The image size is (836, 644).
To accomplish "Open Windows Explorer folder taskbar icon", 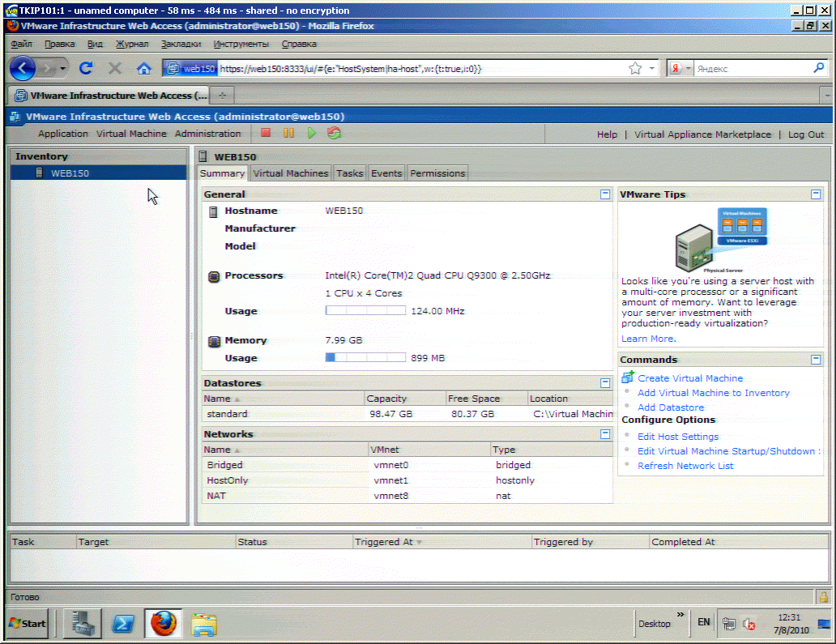I will pyautogui.click(x=203, y=625).
